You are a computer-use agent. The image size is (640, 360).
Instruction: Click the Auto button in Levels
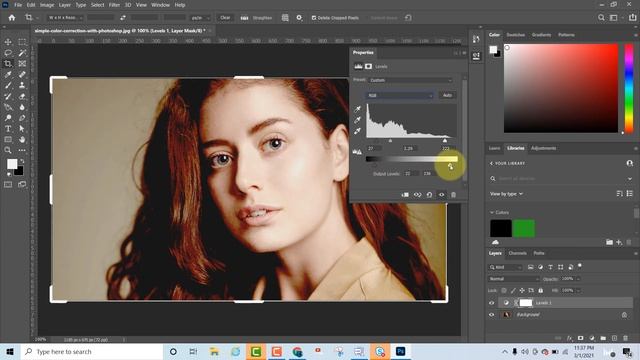coord(447,95)
